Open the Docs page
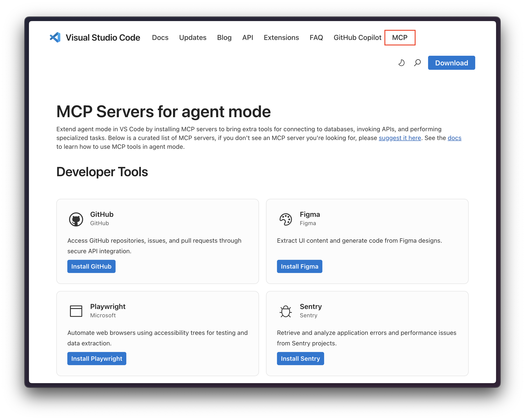Viewport: 525px width, 420px height. [x=160, y=38]
